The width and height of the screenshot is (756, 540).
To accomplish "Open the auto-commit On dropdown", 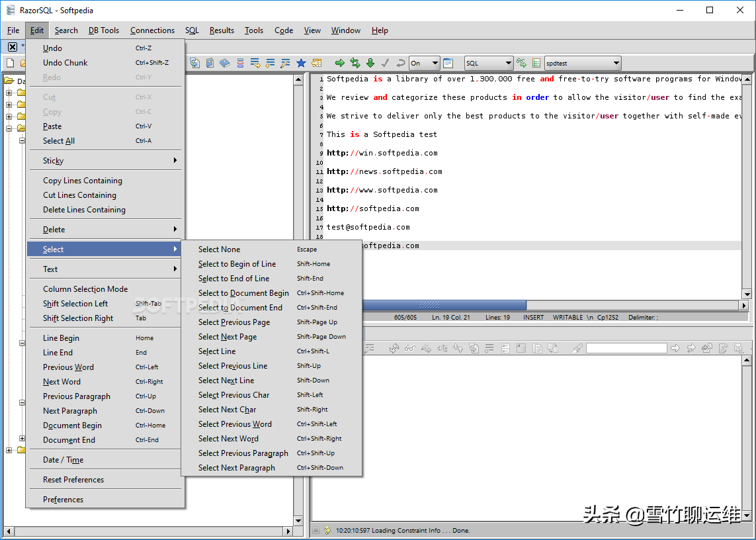I will (424, 63).
